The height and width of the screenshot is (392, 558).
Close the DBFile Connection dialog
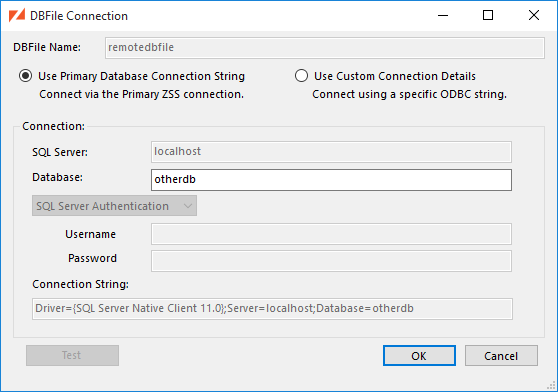[x=534, y=15]
